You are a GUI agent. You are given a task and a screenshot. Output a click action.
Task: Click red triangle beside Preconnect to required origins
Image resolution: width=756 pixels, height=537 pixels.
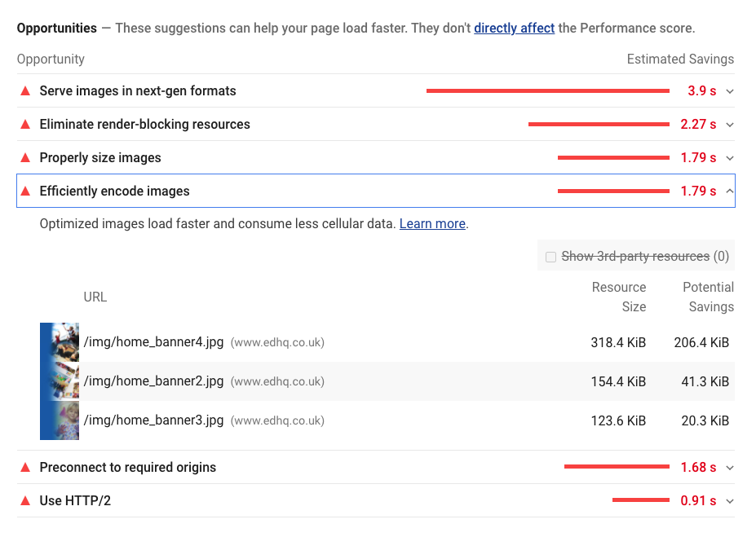coord(25,467)
